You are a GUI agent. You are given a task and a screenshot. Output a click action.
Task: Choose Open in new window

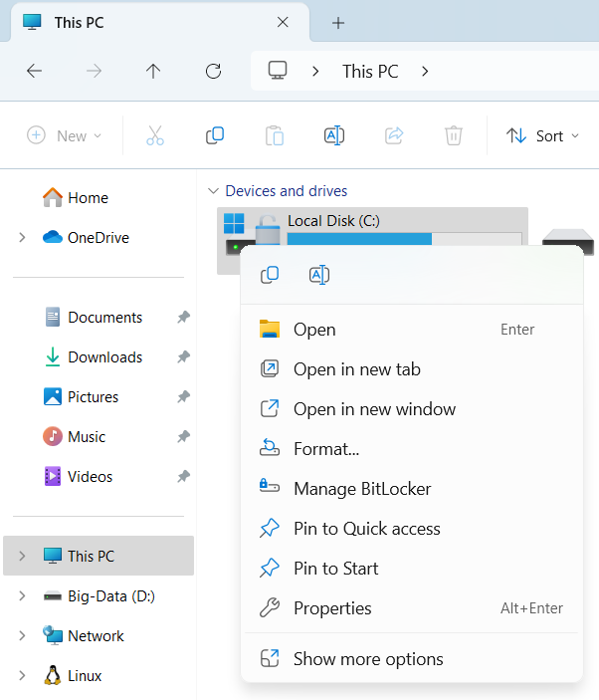pyautogui.click(x=412, y=409)
